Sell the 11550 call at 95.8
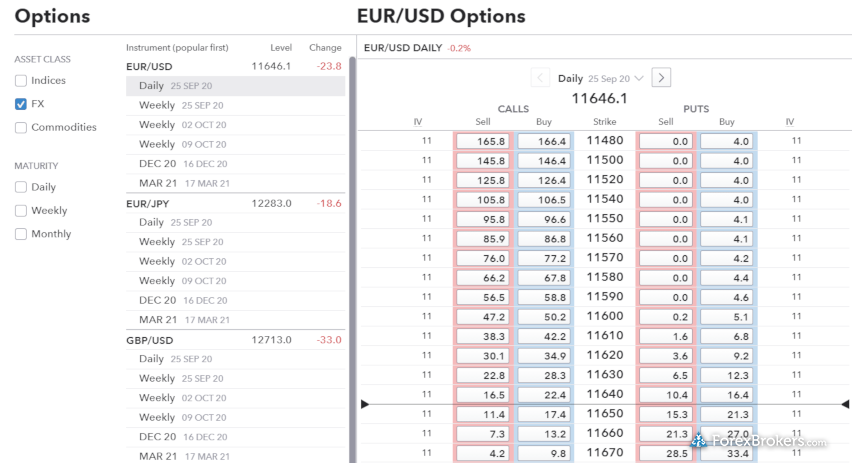The width and height of the screenshot is (852, 463). coord(483,220)
